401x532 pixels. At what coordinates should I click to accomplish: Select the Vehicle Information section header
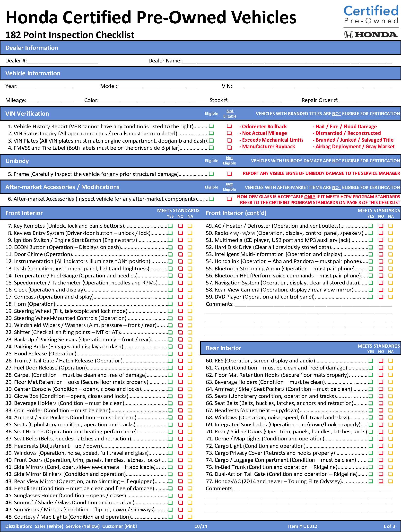click(200, 73)
